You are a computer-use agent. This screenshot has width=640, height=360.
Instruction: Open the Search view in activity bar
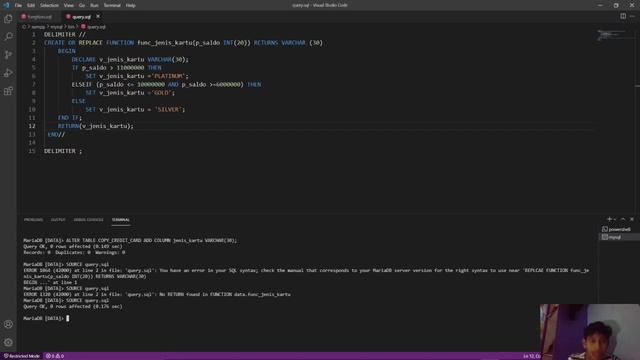click(8, 37)
